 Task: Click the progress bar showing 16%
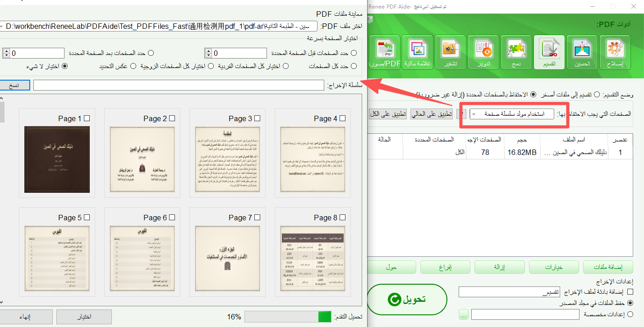[x=287, y=316]
